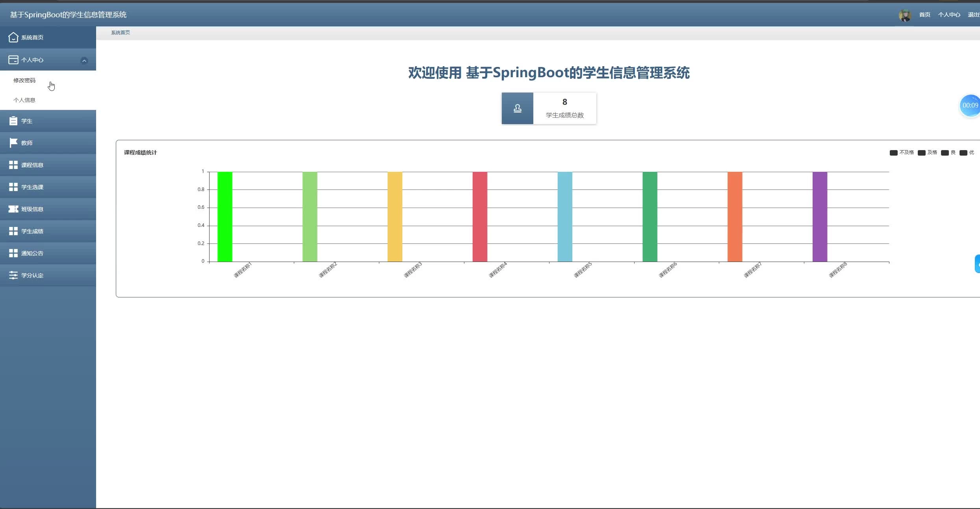Click the home icon beside 系统首页
980x509 pixels.
13,37
